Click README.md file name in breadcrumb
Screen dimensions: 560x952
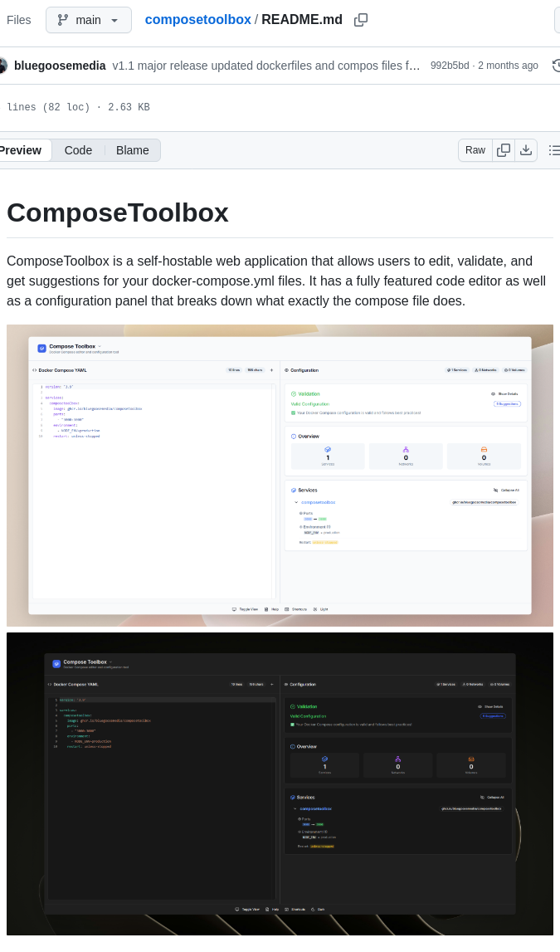(302, 19)
